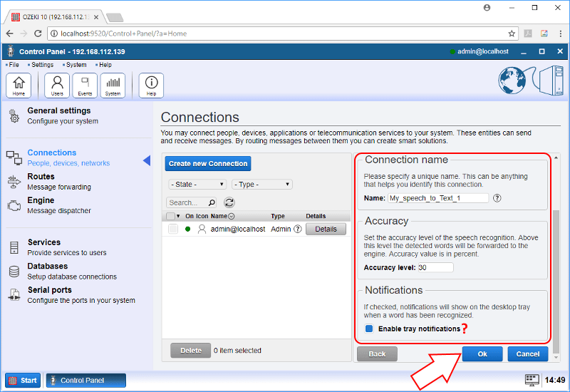Open the State filter dropdown

197,185
